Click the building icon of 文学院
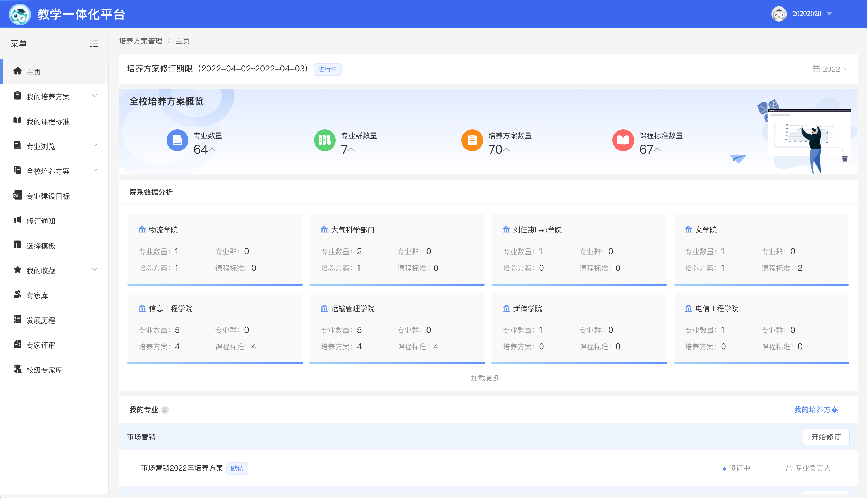The height and width of the screenshot is (499, 868). (x=688, y=230)
